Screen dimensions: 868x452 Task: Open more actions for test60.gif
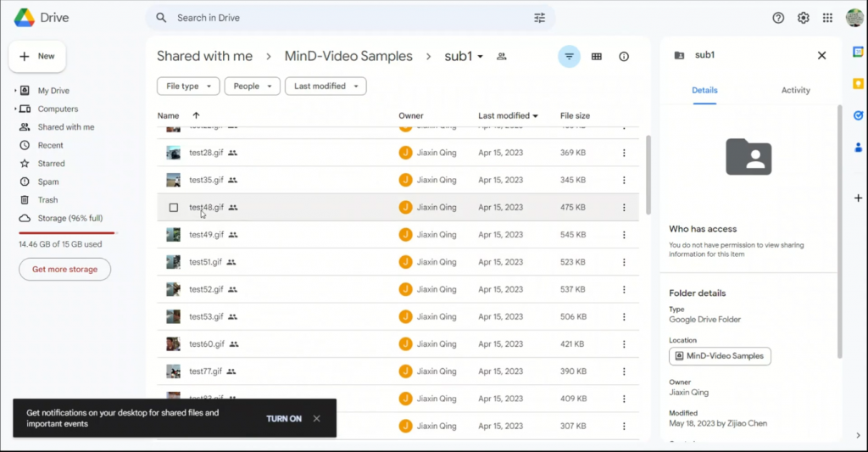pos(624,344)
